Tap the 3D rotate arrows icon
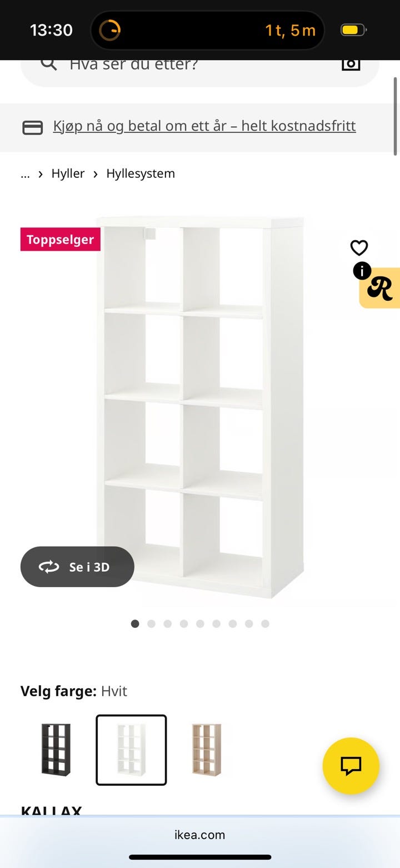The height and width of the screenshot is (868, 400). pyautogui.click(x=49, y=567)
